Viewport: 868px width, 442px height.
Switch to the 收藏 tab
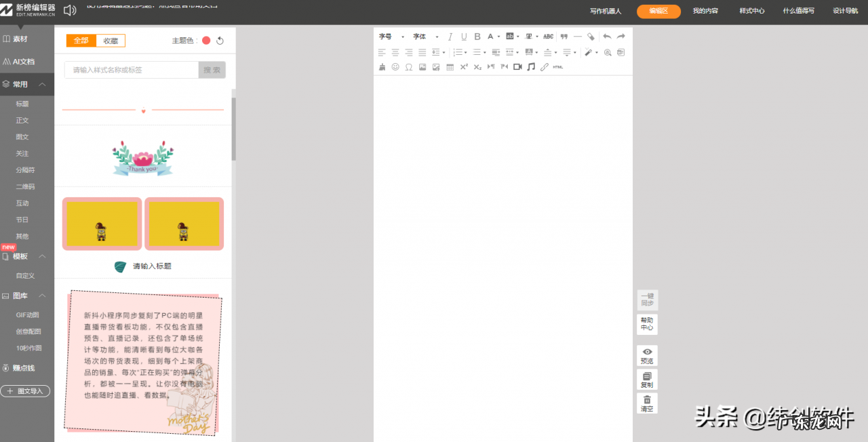(x=111, y=41)
